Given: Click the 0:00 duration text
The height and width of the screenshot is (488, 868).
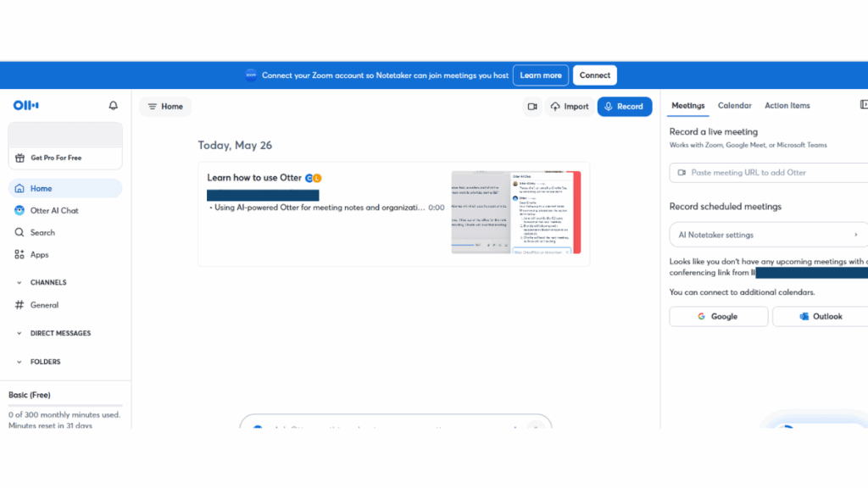Looking at the screenshot, I should coord(437,208).
